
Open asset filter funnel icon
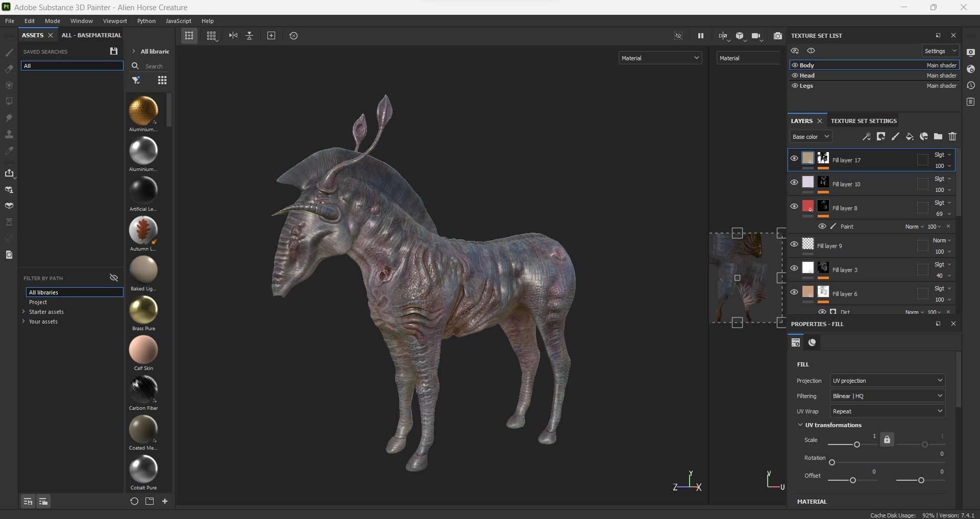pyautogui.click(x=136, y=80)
